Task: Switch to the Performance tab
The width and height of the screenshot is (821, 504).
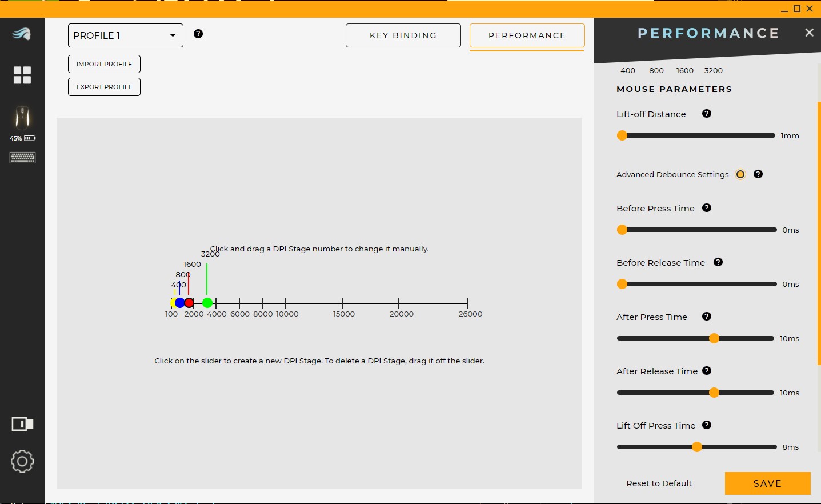Action: [527, 35]
